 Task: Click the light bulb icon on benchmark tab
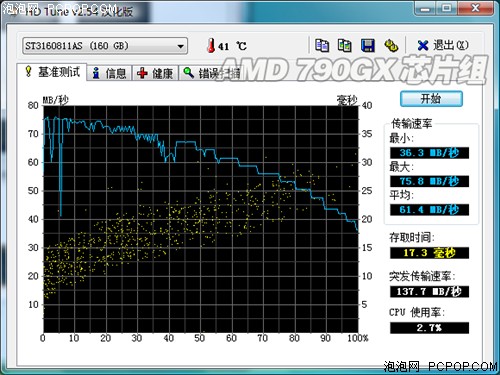coord(28,71)
